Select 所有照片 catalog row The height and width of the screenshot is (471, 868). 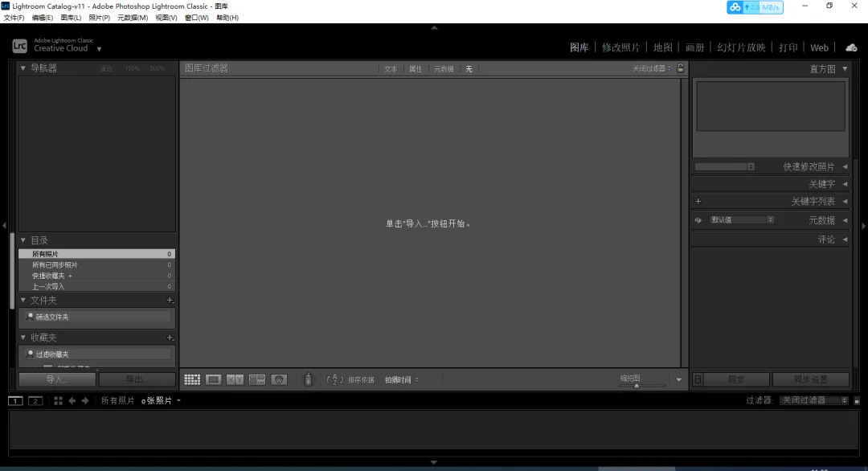coord(97,254)
